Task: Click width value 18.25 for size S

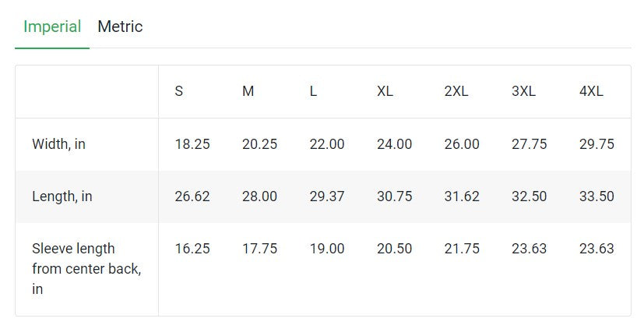Action: click(x=192, y=144)
